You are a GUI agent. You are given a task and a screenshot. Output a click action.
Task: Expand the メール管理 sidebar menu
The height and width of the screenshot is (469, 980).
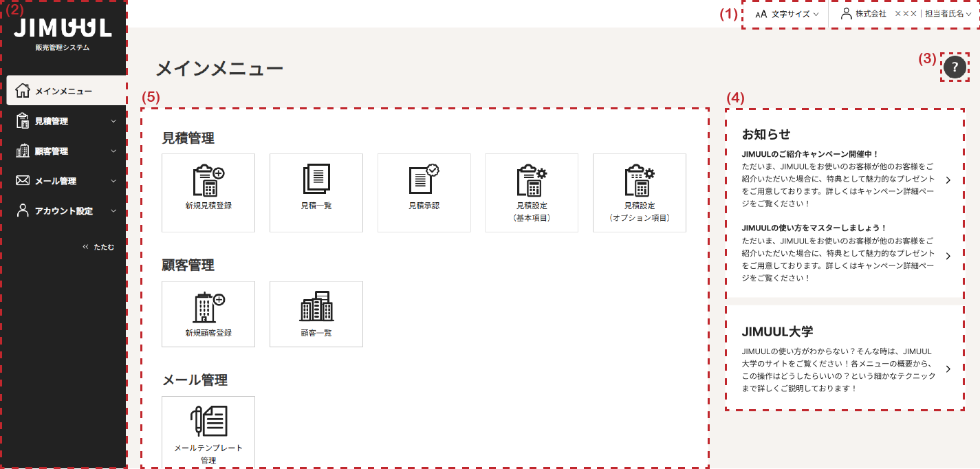coord(65,181)
